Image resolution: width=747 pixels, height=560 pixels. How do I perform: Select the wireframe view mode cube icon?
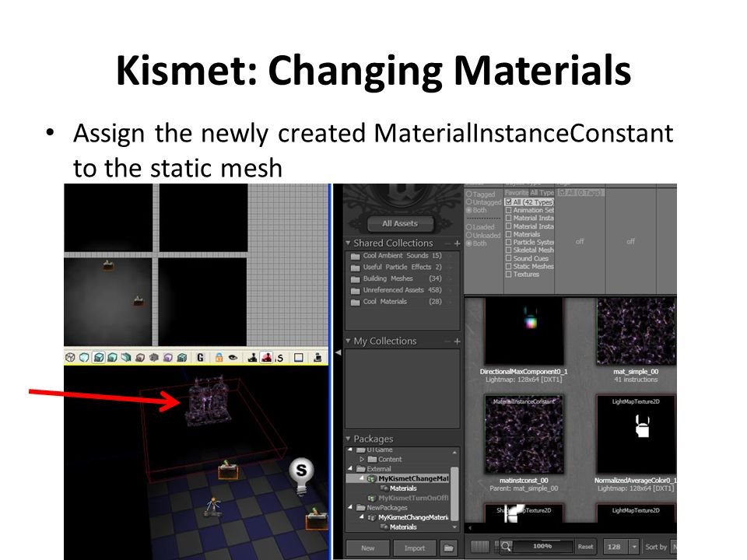pos(70,357)
